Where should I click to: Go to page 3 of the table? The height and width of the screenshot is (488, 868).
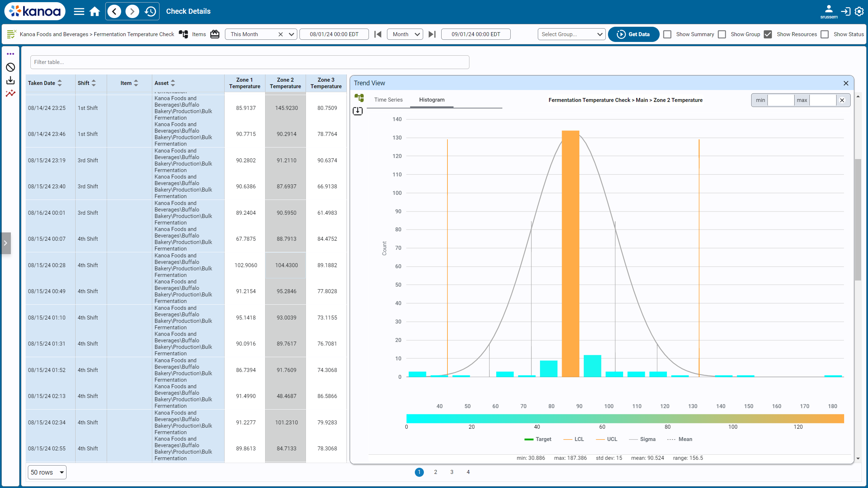452,472
